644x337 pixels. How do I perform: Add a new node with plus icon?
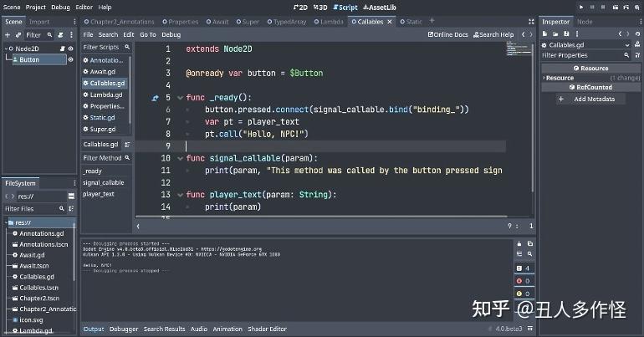[x=8, y=35]
